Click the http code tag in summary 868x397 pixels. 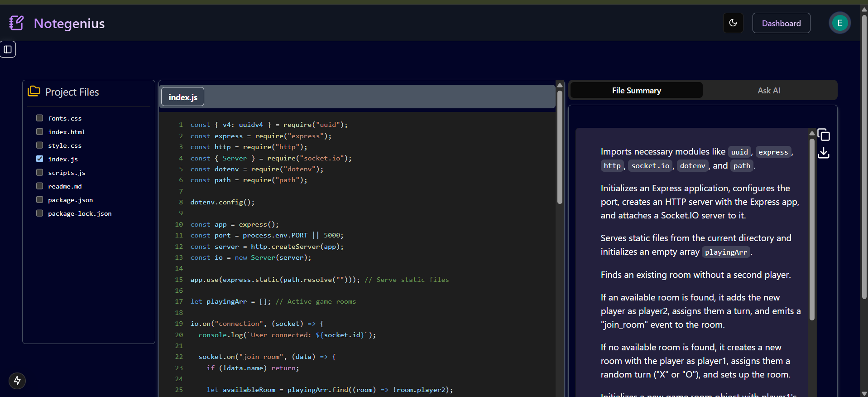coord(612,165)
